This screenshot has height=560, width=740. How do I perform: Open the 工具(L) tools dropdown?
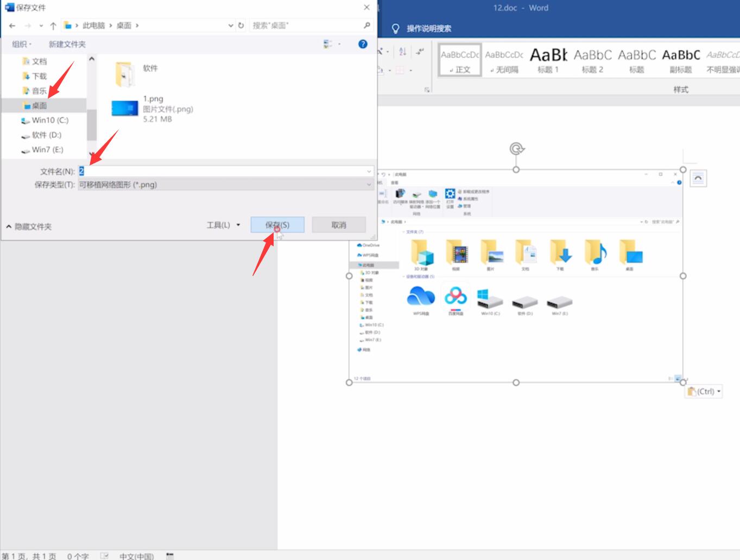click(x=223, y=225)
